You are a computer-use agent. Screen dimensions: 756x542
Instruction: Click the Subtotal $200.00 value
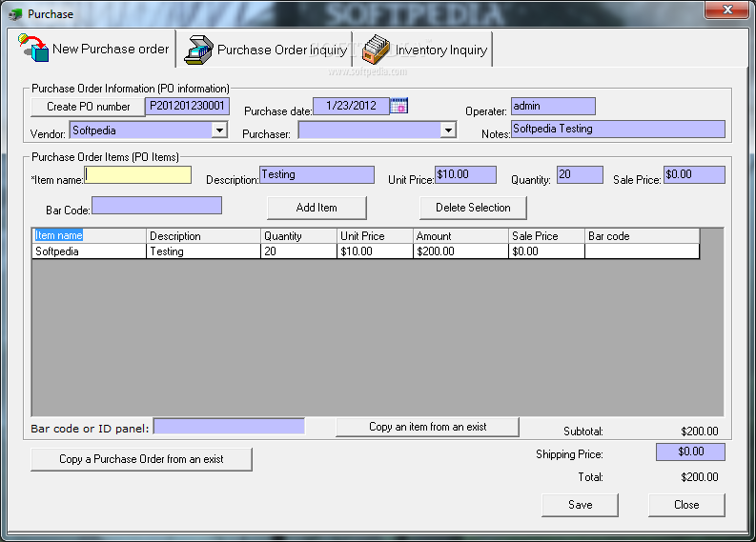pos(700,432)
